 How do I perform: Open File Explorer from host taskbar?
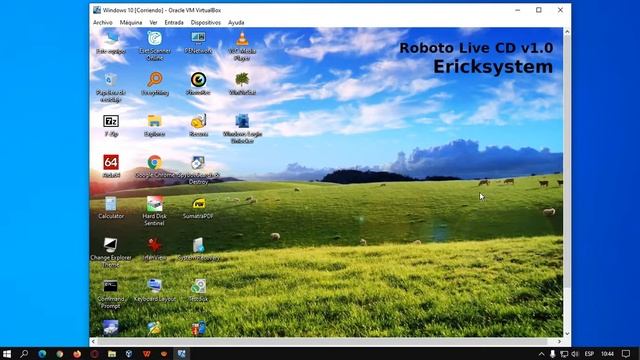[x=111, y=353]
